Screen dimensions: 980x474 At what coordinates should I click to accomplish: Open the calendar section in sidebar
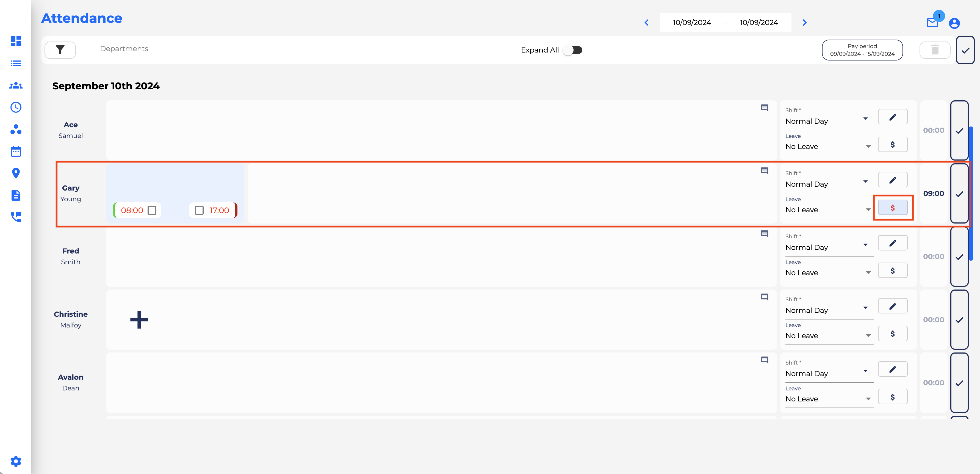coord(16,151)
